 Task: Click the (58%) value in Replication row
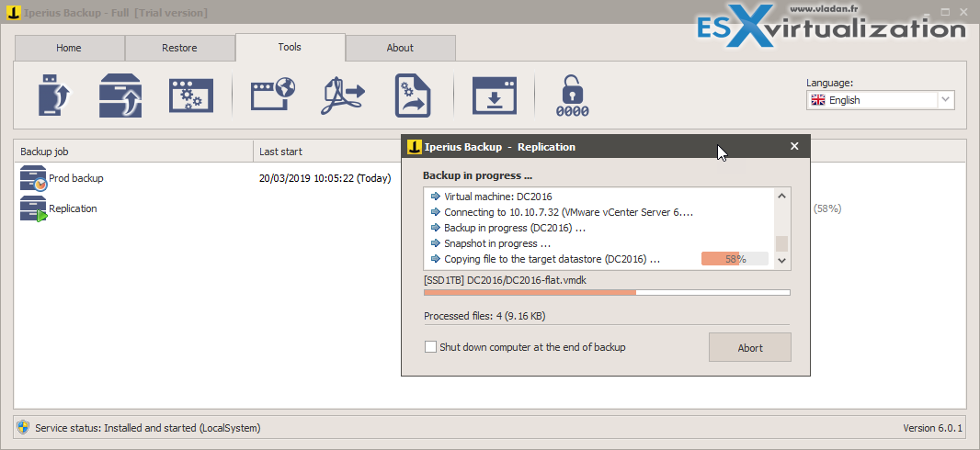[827, 208]
